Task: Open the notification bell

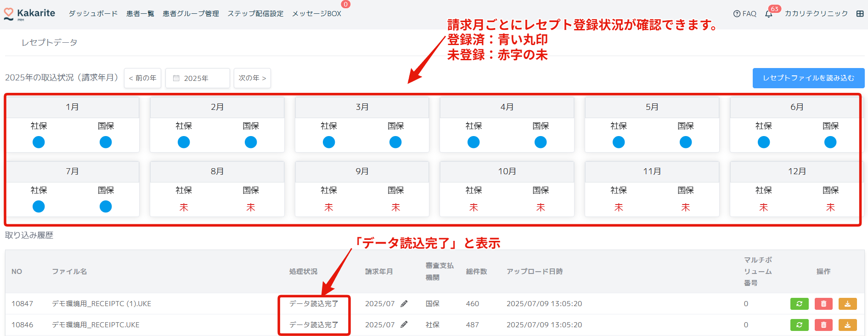Action: click(769, 14)
